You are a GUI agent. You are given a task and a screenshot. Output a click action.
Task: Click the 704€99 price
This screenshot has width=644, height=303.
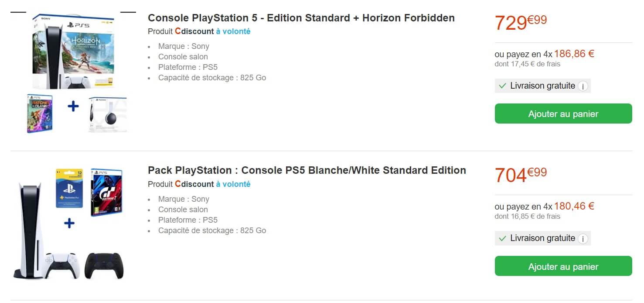click(x=521, y=175)
